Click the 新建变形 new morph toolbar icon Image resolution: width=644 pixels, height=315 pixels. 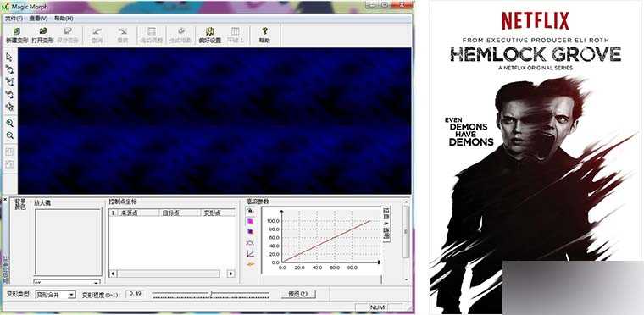[x=17, y=36]
